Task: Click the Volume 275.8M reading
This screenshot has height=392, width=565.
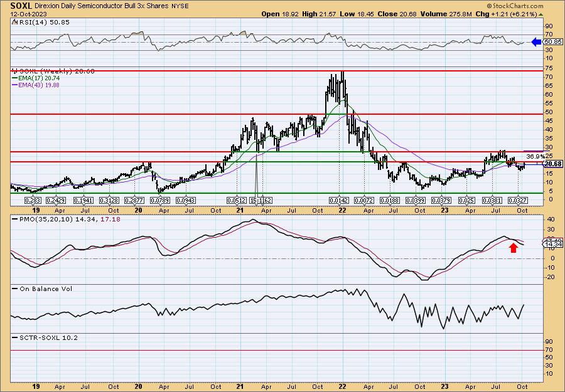Action: click(x=446, y=14)
